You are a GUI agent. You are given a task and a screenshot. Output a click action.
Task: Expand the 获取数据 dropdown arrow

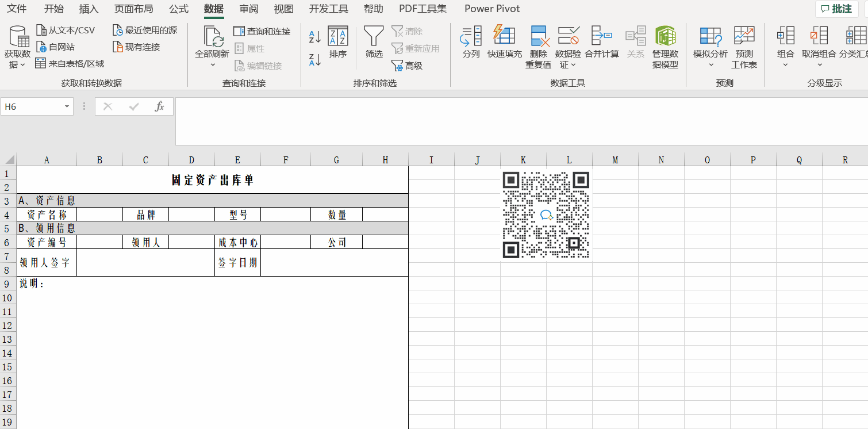point(23,65)
